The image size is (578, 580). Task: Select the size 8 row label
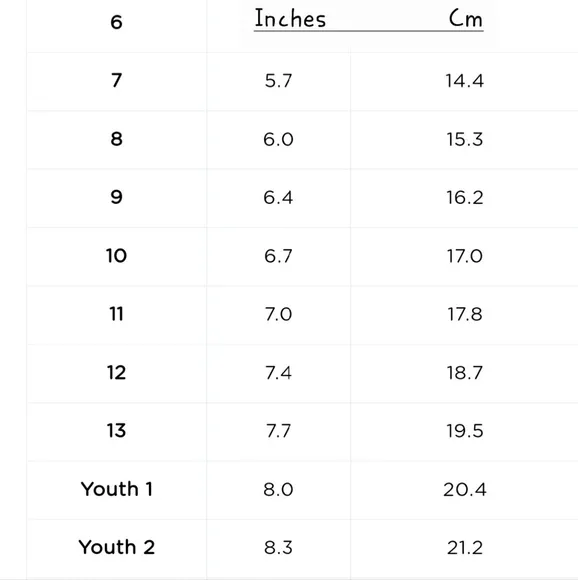[x=116, y=139]
